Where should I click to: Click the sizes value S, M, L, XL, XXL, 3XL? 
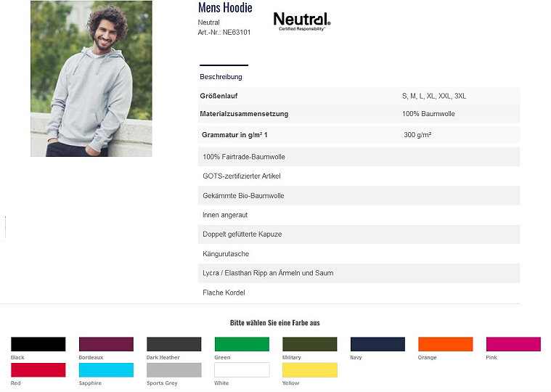click(x=434, y=96)
